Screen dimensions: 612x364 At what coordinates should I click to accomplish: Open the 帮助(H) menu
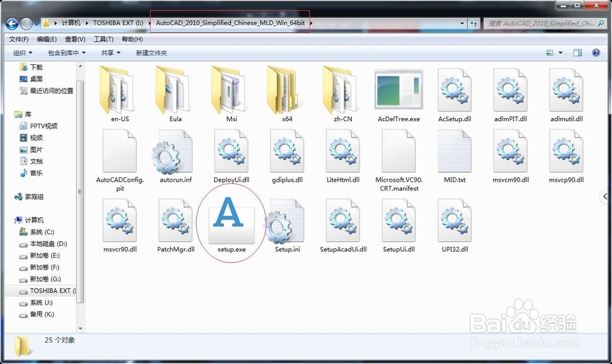point(132,39)
